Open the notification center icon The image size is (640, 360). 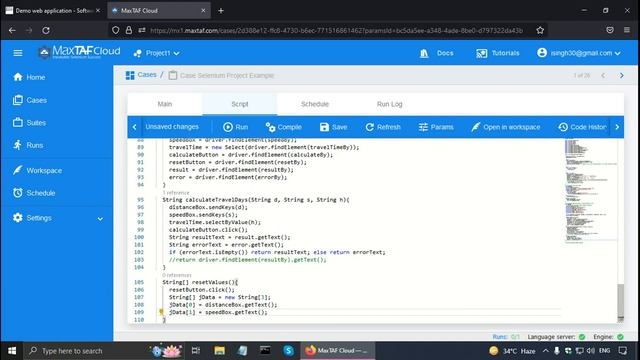click(623, 351)
